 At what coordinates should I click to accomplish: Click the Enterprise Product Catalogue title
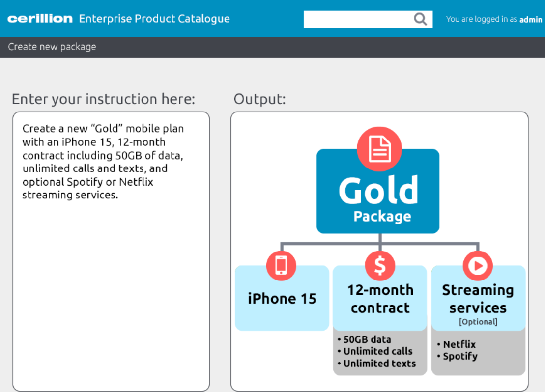coord(154,19)
